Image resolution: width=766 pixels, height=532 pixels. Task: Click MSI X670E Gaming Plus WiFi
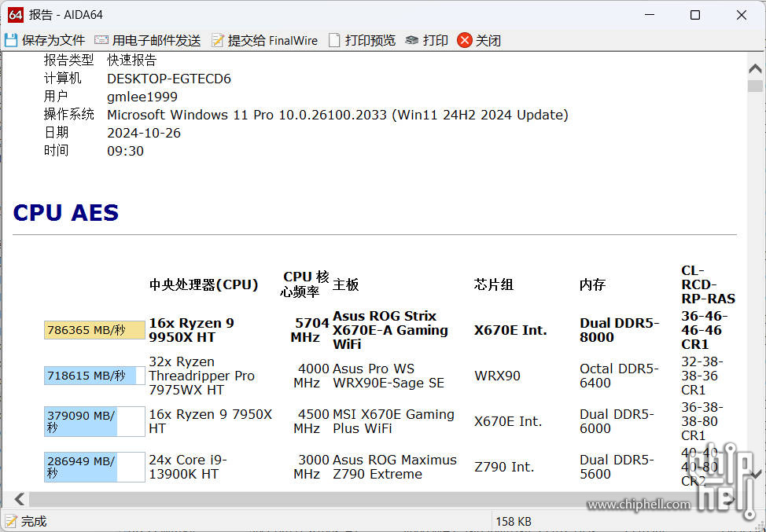click(393, 421)
